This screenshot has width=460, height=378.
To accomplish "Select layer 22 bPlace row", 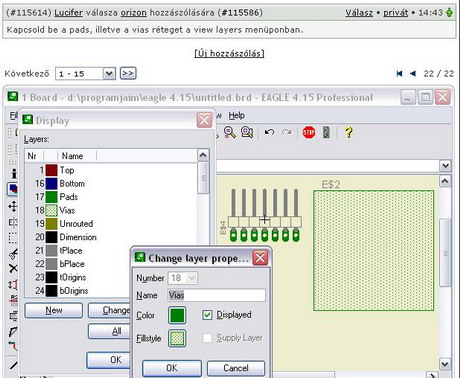I will point(78,264).
